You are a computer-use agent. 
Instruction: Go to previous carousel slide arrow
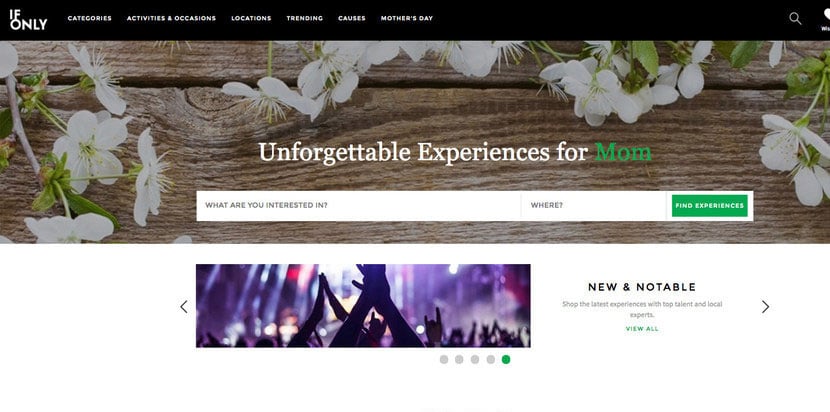184,307
